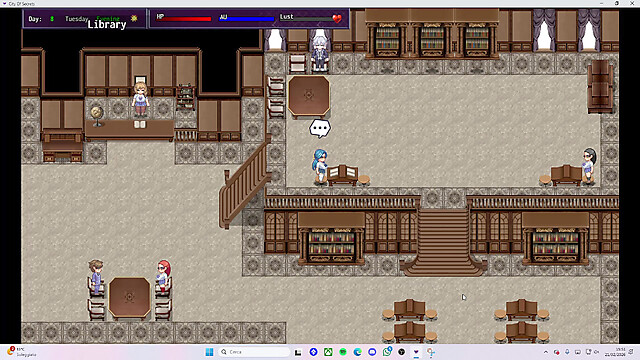Image resolution: width=640 pixels, height=360 pixels.
Task: Talk to the blonde librarian behind the desk
Action: pyautogui.click(x=140, y=99)
